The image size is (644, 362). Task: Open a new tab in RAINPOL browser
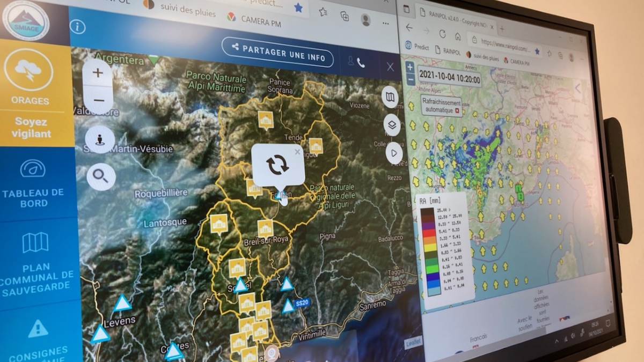point(502,28)
